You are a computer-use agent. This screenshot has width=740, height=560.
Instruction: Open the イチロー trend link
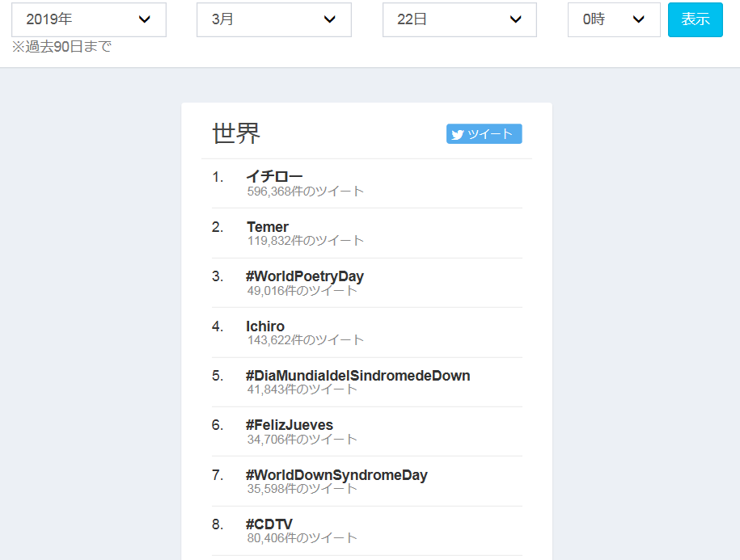(x=274, y=176)
